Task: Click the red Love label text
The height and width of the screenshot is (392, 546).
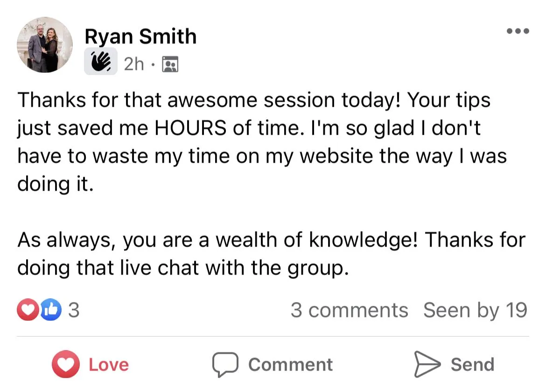Action: click(109, 364)
